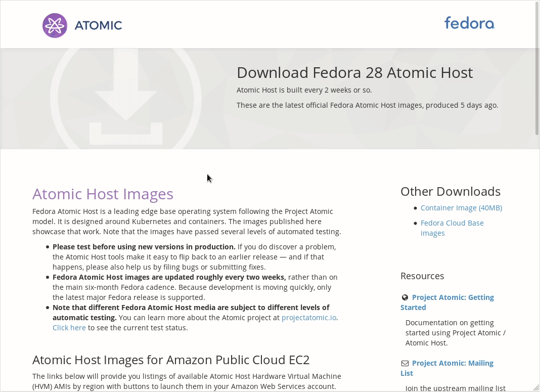Click the purple Atomic logo icon
This screenshot has width=540, height=392.
[x=55, y=25]
